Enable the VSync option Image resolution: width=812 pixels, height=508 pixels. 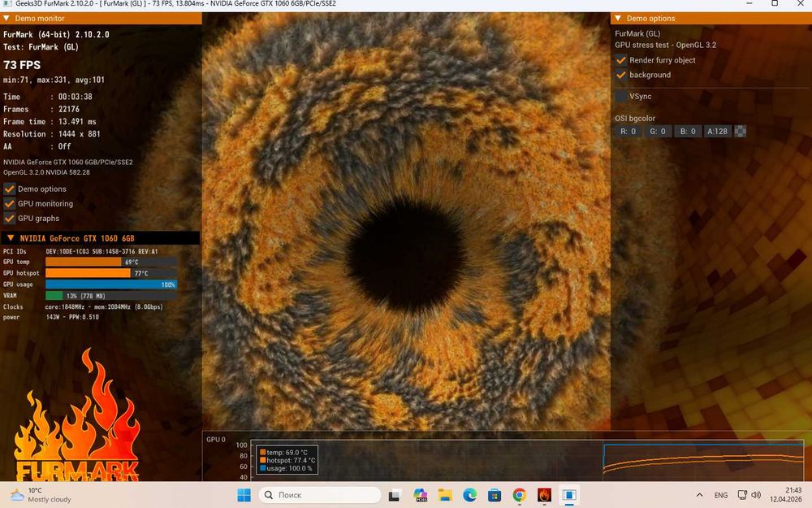pos(621,97)
